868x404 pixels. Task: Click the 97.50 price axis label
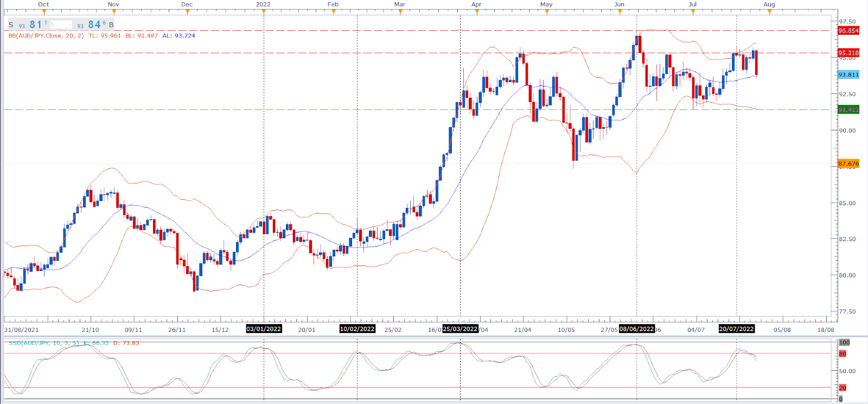click(847, 22)
